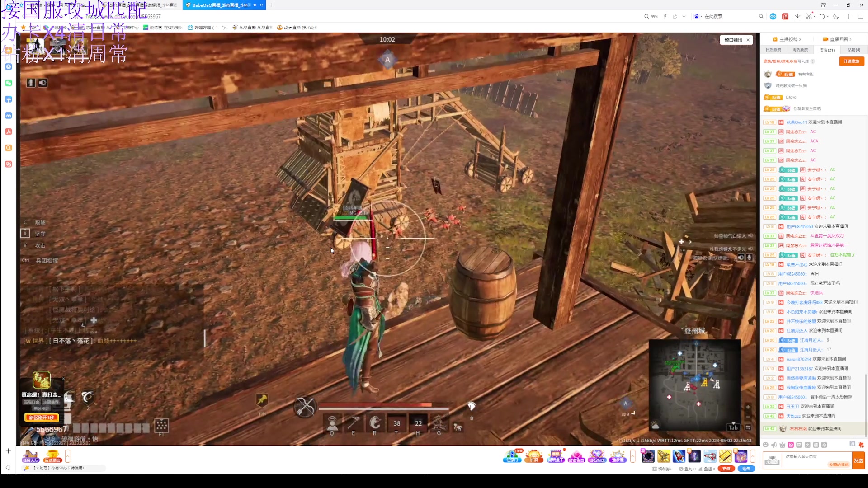Viewport: 868px width, 488px height.
Task: Switch to the 周活跃度 tab
Action: [x=800, y=50]
